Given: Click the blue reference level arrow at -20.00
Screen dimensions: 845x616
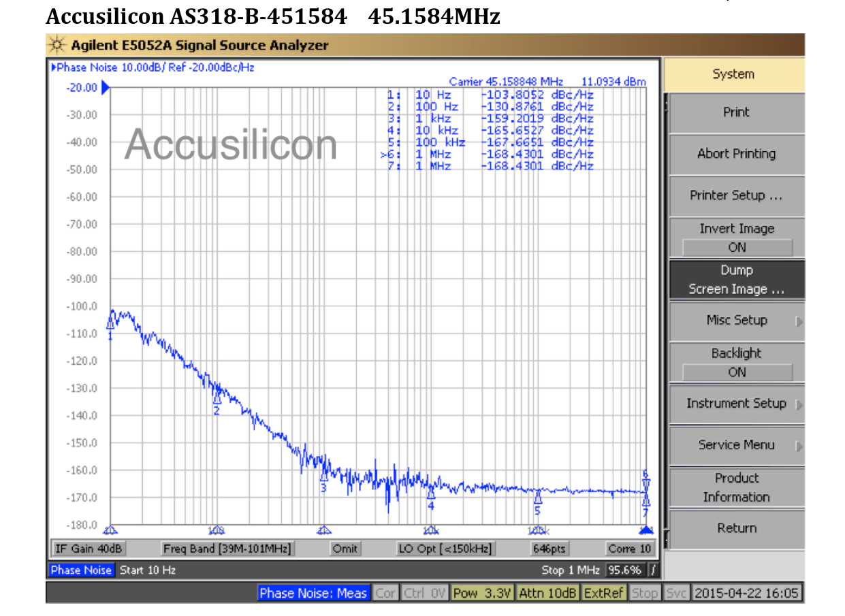Looking at the screenshot, I should coord(106,87).
